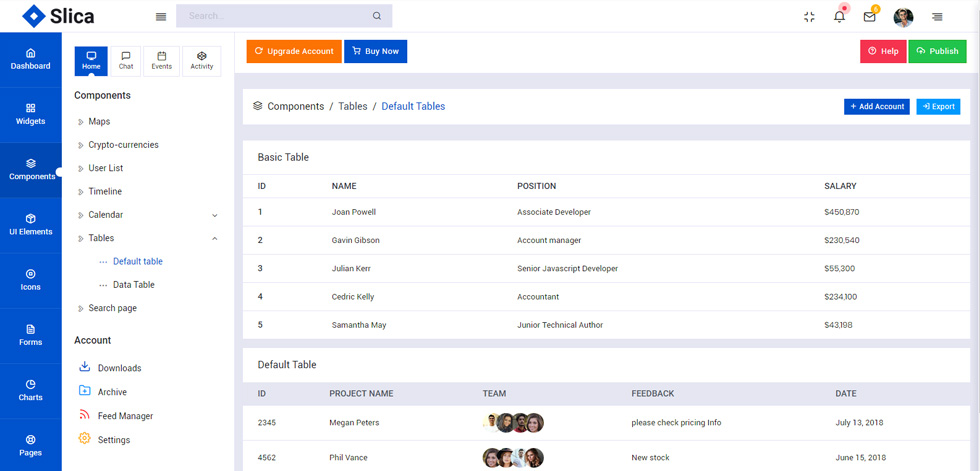This screenshot has height=471, width=980.
Task: Collapse Tables submenu chevron
Action: pos(214,238)
